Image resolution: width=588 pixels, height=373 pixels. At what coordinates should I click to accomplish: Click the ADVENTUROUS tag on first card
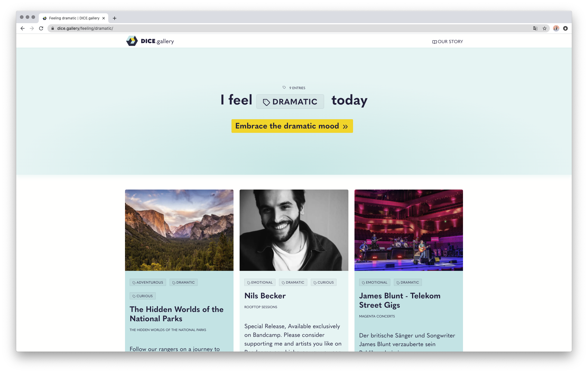tap(148, 282)
